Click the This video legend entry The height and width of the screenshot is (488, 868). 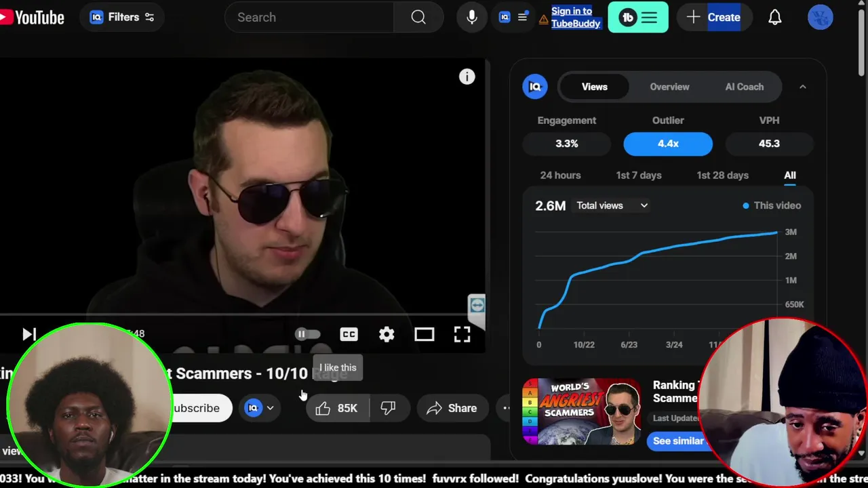tap(772, 205)
